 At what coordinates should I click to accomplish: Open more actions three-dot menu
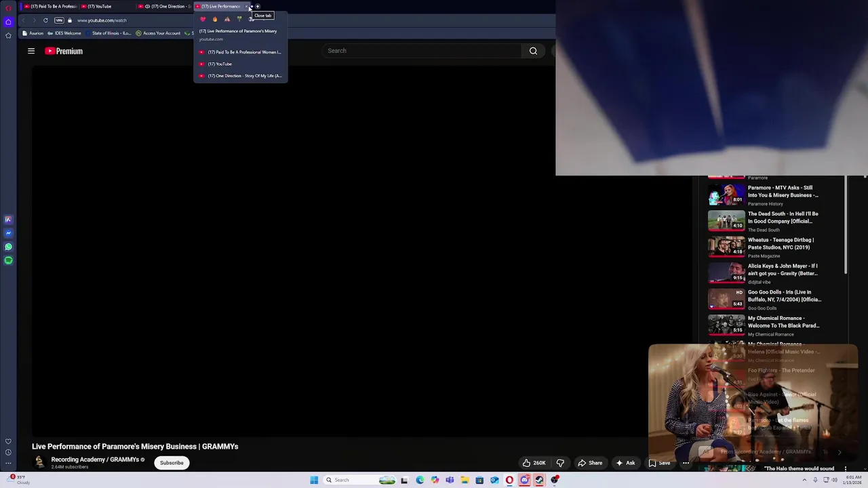click(686, 463)
